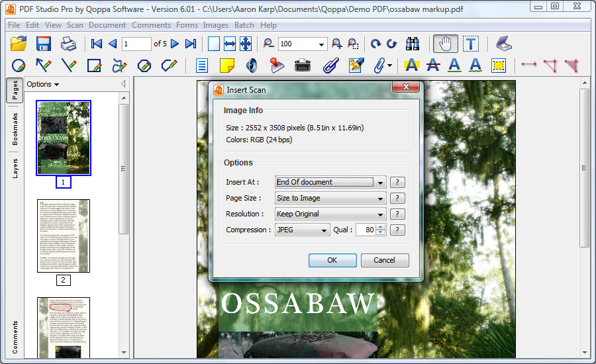Select the text box annotation tool
Screen dimensions: 596x364
(202, 66)
